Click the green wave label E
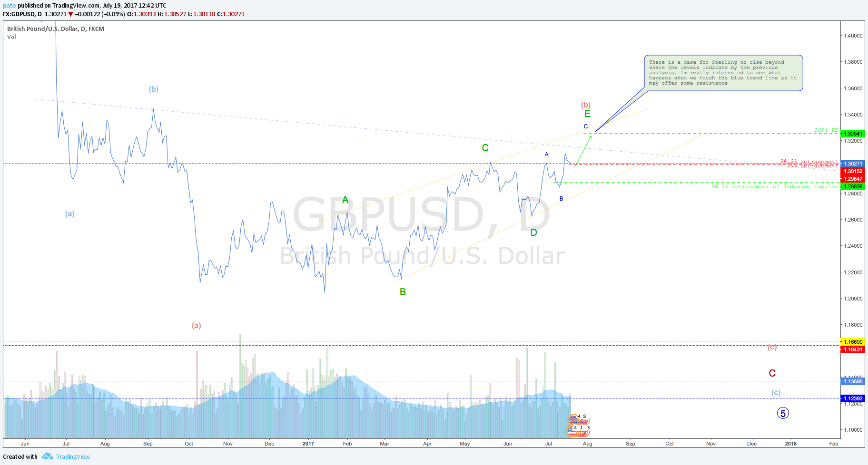 pyautogui.click(x=588, y=114)
